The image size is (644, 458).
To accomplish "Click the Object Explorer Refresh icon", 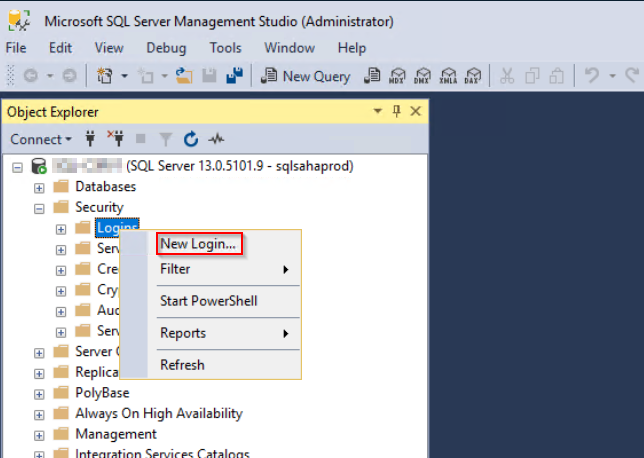I will [191, 139].
